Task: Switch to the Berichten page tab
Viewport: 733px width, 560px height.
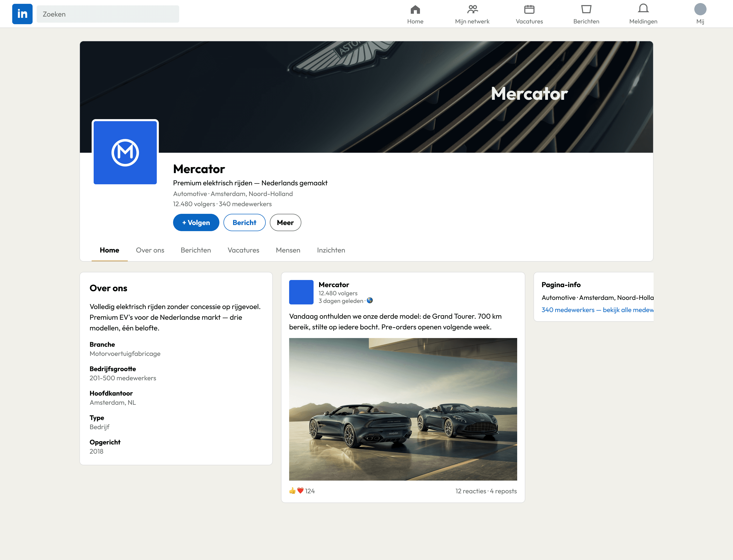Action: (x=196, y=250)
